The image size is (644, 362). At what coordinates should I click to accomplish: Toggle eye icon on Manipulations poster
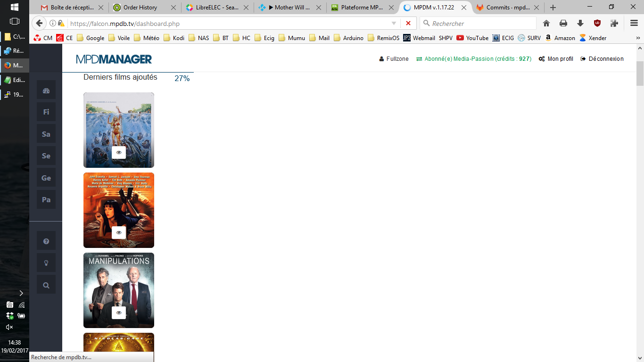click(x=119, y=313)
